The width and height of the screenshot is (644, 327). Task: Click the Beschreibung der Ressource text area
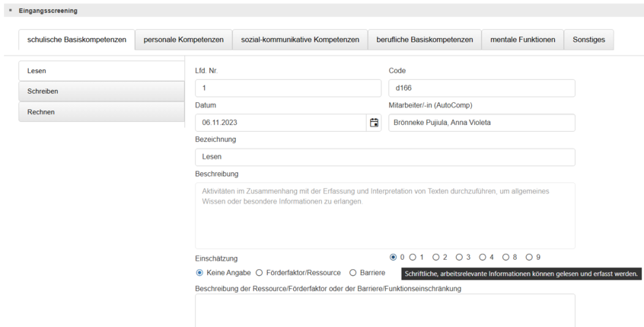click(x=384, y=310)
